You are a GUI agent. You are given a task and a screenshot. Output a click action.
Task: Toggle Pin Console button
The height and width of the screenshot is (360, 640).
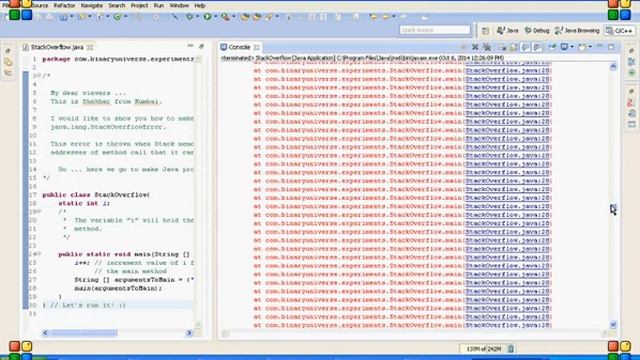click(x=552, y=47)
